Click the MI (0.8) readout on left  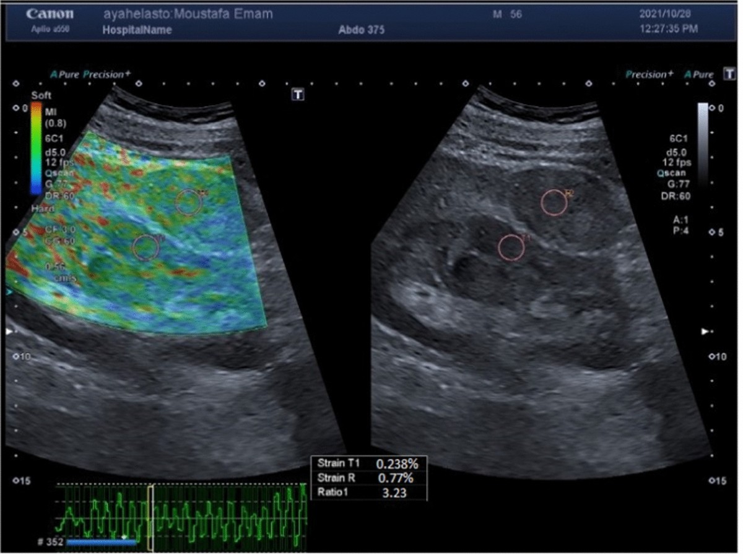click(x=55, y=117)
